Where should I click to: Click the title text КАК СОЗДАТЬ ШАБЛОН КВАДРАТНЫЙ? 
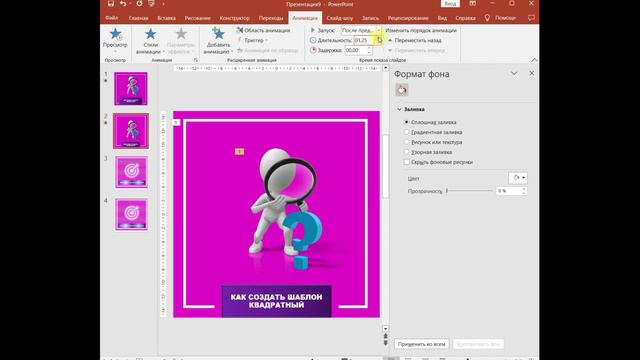[x=276, y=301]
